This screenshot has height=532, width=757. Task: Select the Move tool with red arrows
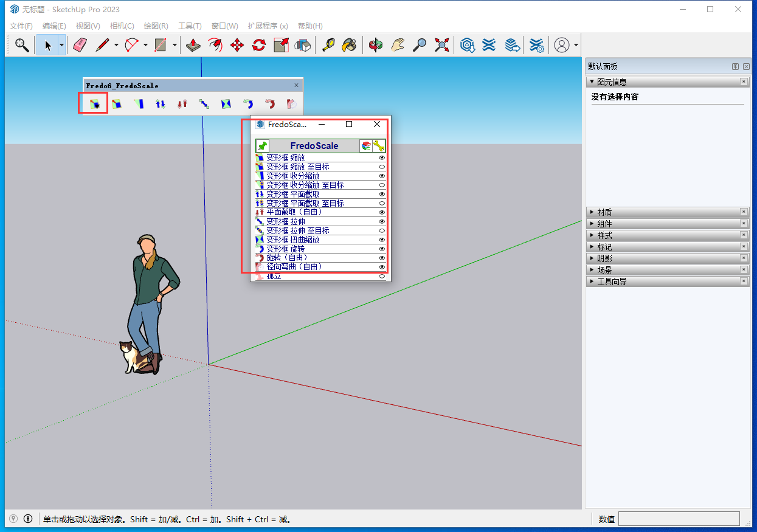coord(237,45)
